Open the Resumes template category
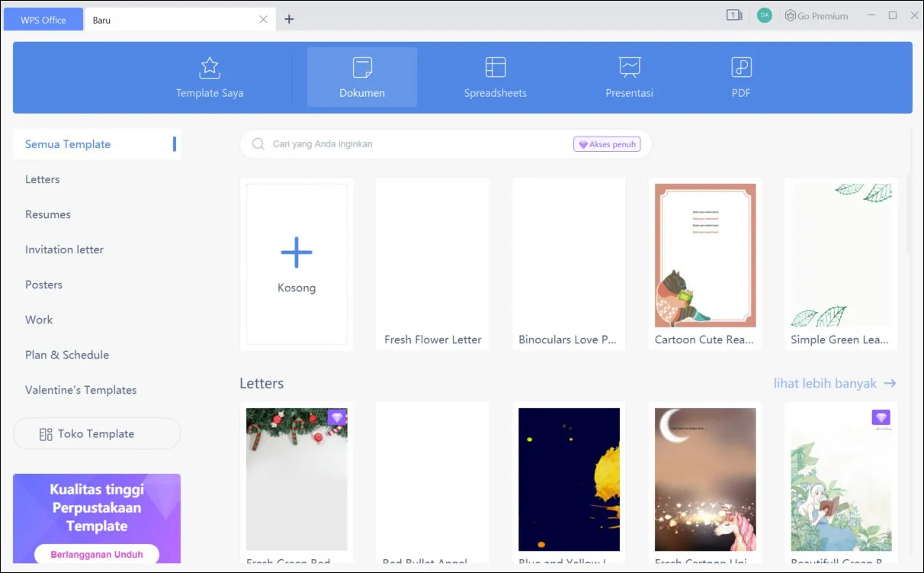Screen dimensions: 924x573 (x=47, y=214)
